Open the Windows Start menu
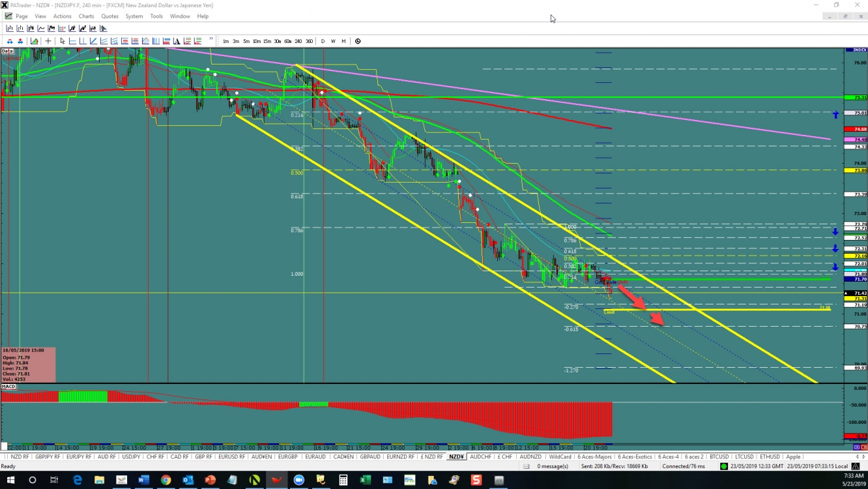868x489 pixels. pyautogui.click(x=10, y=481)
